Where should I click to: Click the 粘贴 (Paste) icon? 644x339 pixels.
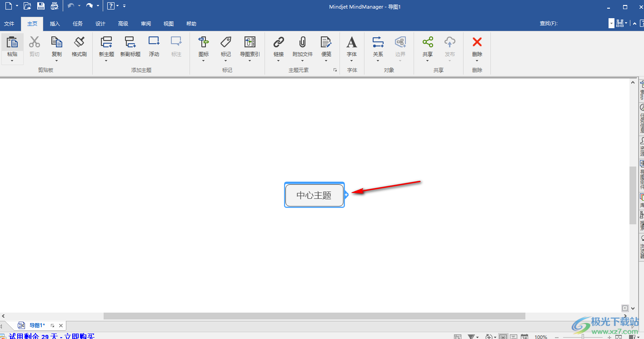[x=12, y=42]
